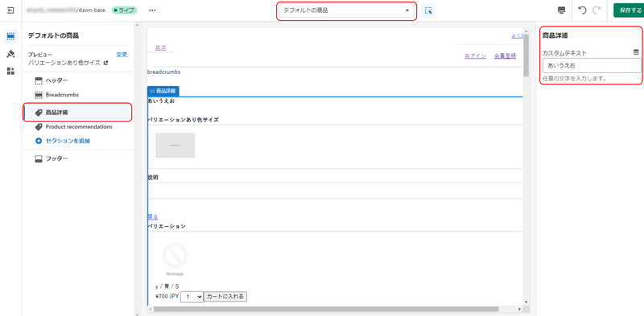Open the Sections panel icon
This screenshot has width=644, height=316.
(x=10, y=36)
